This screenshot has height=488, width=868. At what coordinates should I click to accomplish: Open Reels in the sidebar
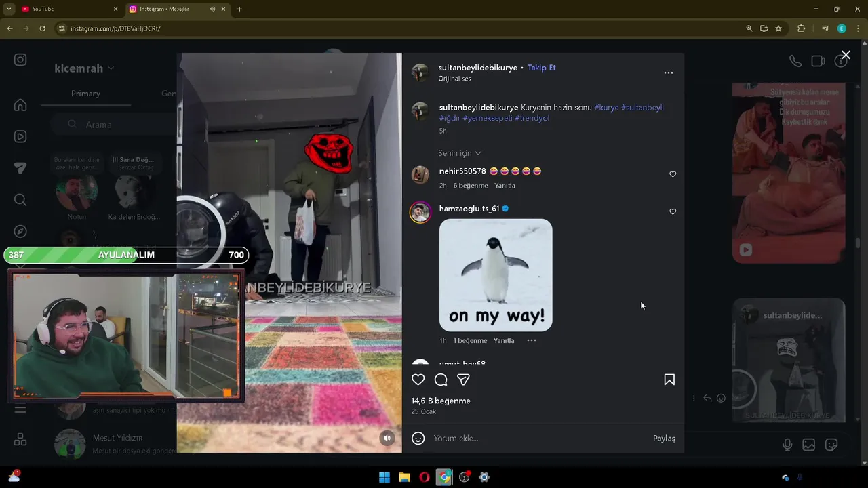point(20,136)
